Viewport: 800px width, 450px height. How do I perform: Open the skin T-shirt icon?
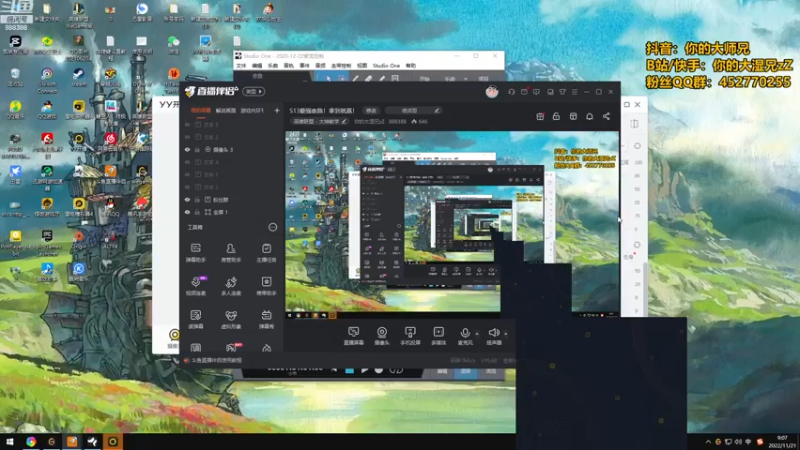pos(562,92)
